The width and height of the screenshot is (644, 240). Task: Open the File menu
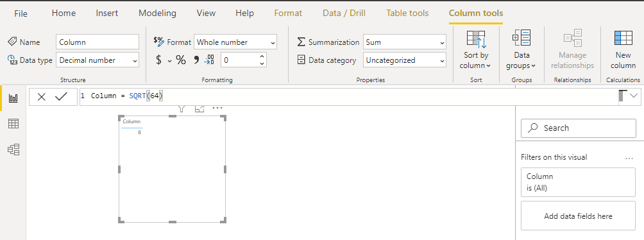pyautogui.click(x=21, y=13)
